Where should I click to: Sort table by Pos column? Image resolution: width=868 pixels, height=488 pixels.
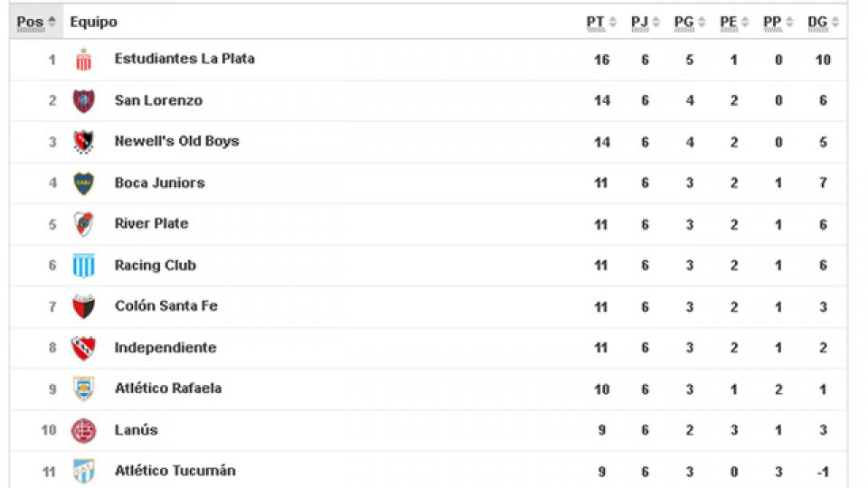tap(36, 22)
